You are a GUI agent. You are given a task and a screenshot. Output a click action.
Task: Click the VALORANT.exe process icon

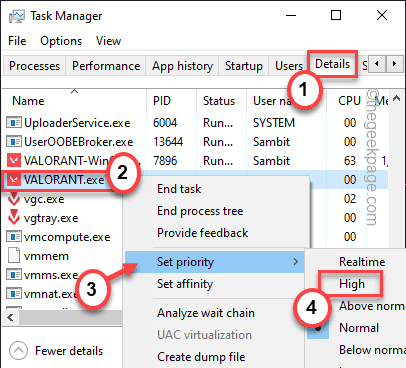(x=14, y=180)
